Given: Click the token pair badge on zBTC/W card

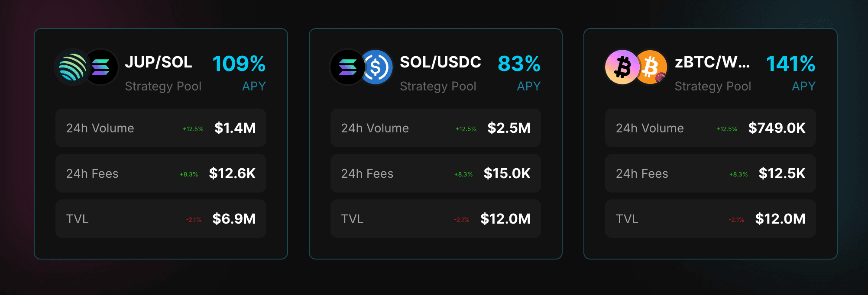Looking at the screenshot, I should tap(637, 67).
